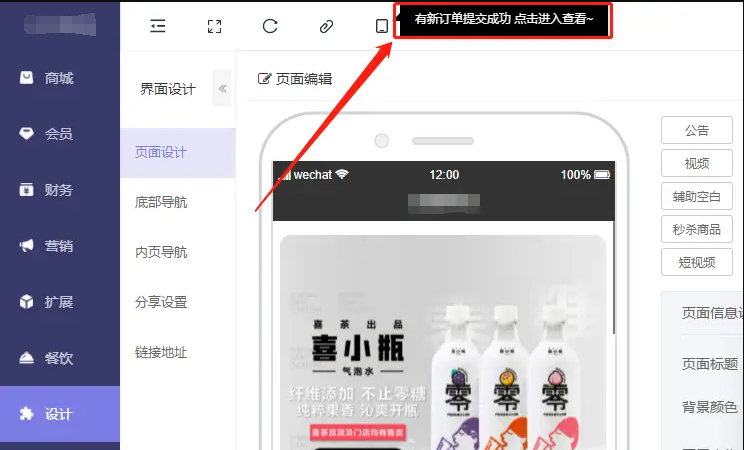Viewport: 744px width, 450px height.
Task: Open the 财务 finance icon
Action: 27,189
